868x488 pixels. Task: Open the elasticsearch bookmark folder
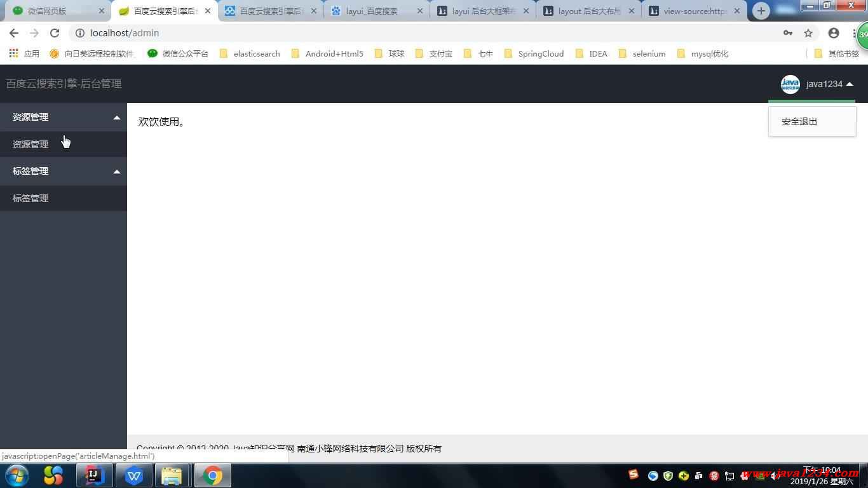[250, 53]
